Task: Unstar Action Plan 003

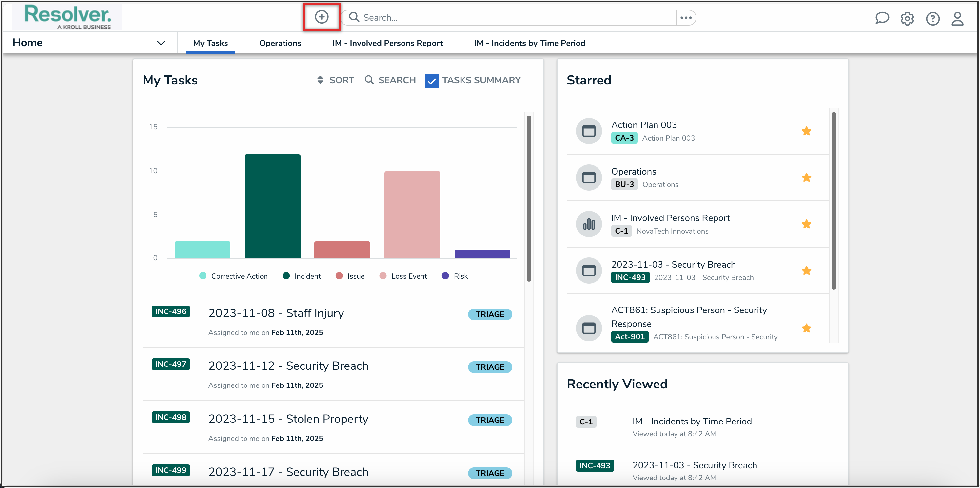Action: click(806, 131)
